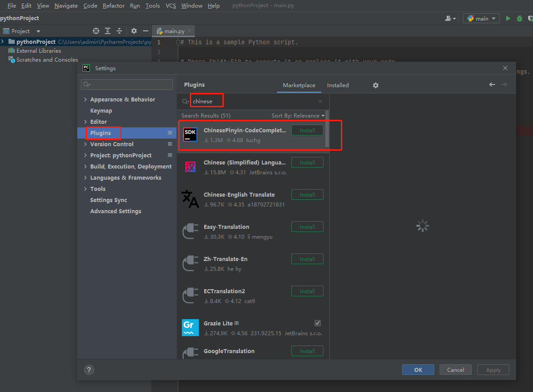Viewport: 533px width, 392px height.
Task: Open the Navigate menu
Action: pos(66,5)
